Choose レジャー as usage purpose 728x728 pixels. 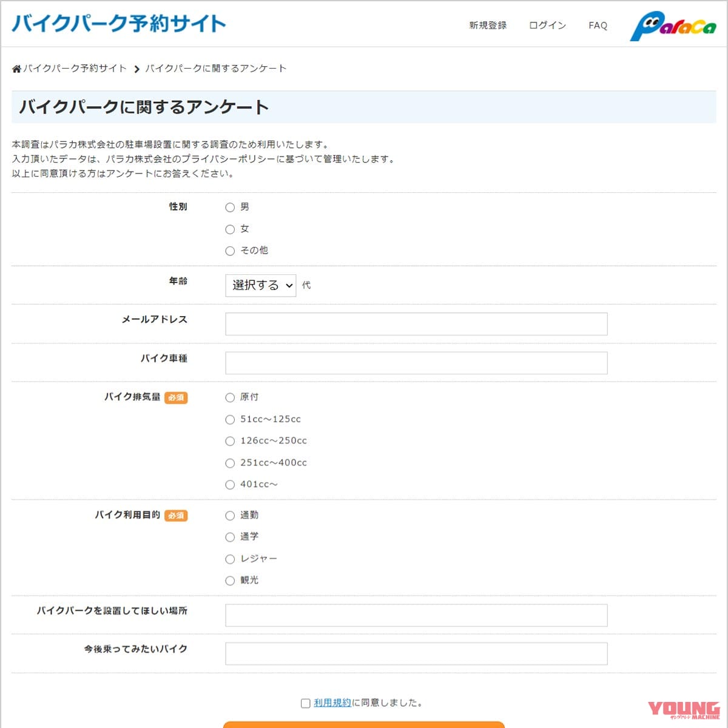[230, 559]
